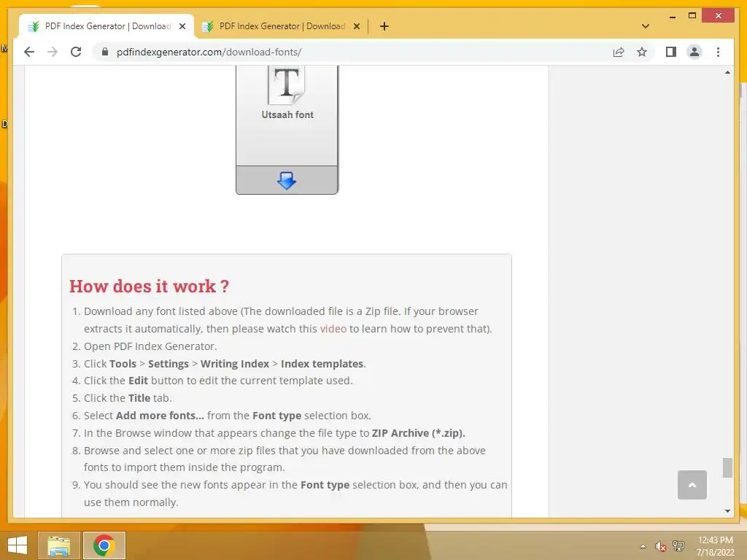Open the Windows Start button
Screen dimensions: 747x560
point(18,545)
